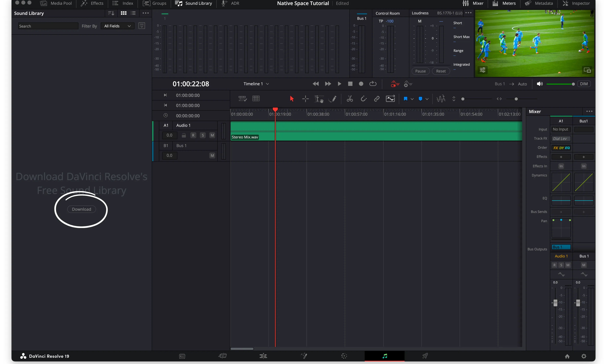The height and width of the screenshot is (364, 607).
Task: Toggle the red automation icon
Action: point(395,84)
